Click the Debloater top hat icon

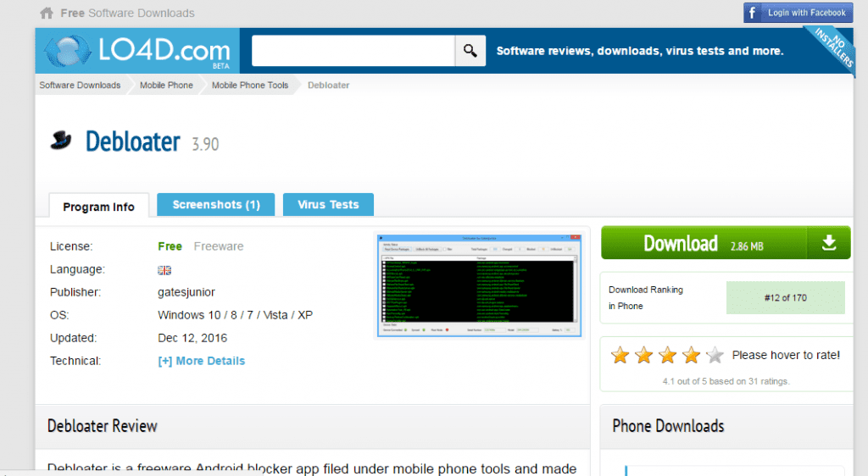61,141
